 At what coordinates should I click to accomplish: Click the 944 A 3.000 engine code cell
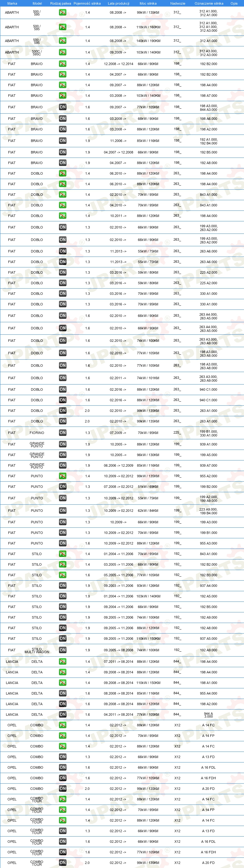(208, 715)
